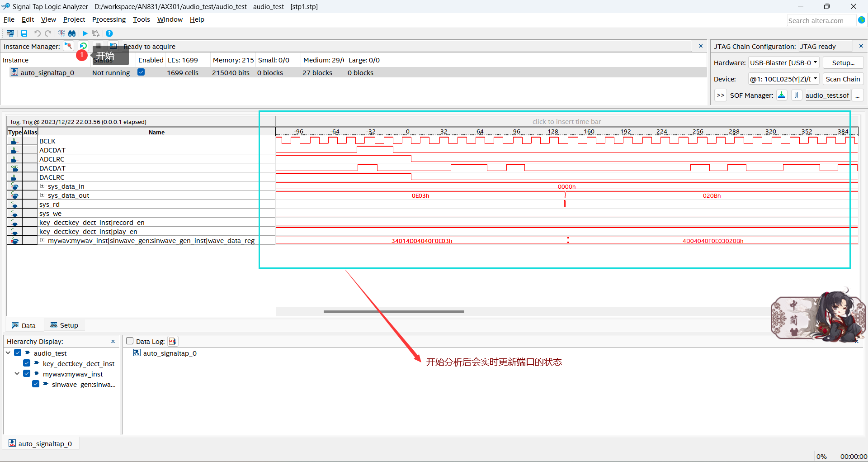Toggle key_dect:key_dect_inst hierarchy checkbox
868x462 pixels.
click(x=27, y=363)
